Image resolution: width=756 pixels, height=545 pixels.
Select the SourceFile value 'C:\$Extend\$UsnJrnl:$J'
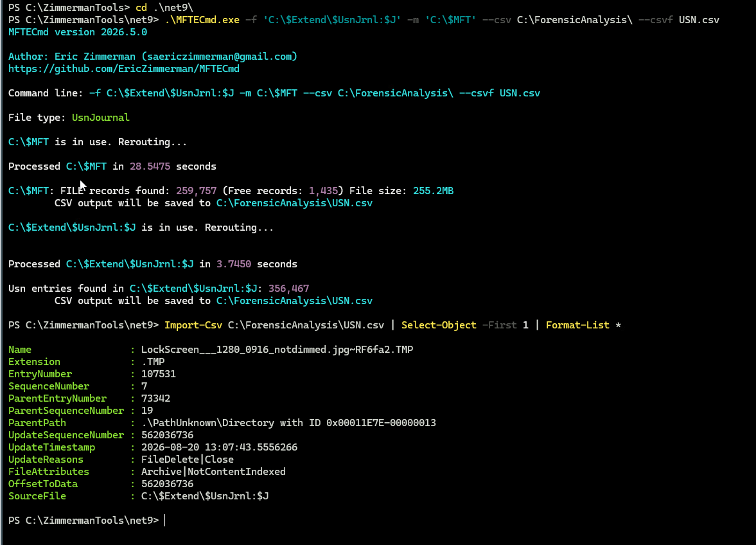pyautogui.click(x=205, y=496)
